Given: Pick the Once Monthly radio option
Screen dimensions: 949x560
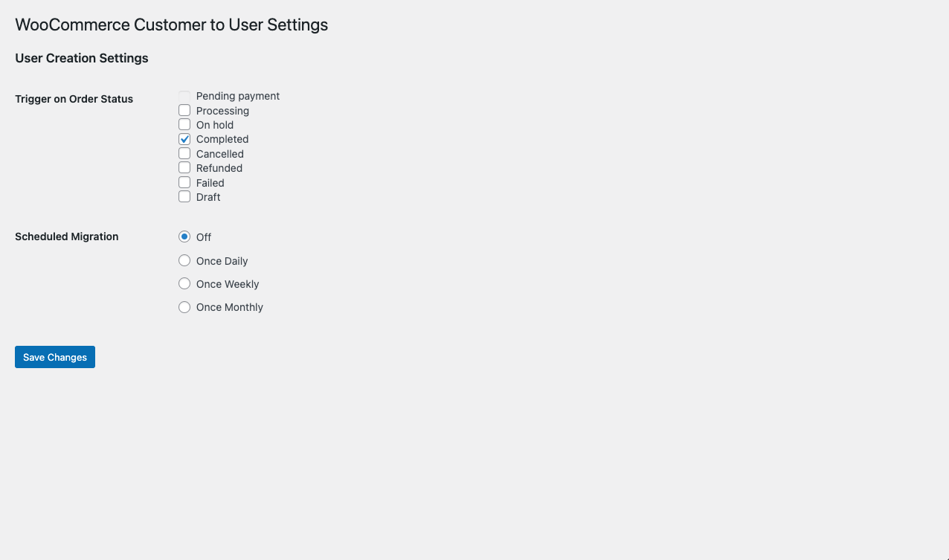Looking at the screenshot, I should pyautogui.click(x=184, y=306).
